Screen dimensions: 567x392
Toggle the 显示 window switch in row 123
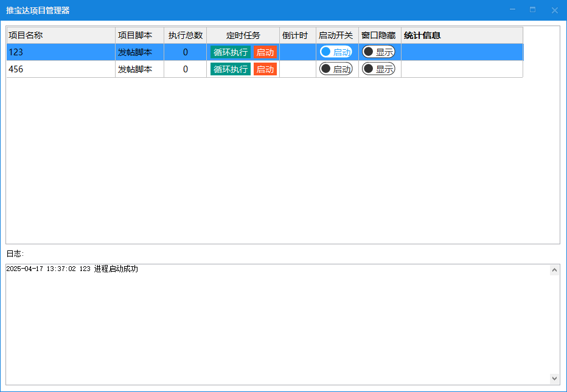(378, 52)
